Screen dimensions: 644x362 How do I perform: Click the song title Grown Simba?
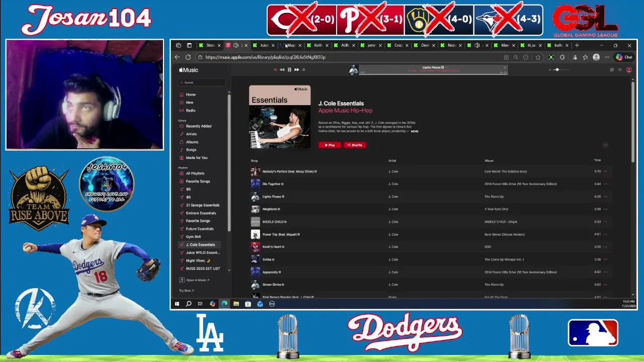(271, 285)
